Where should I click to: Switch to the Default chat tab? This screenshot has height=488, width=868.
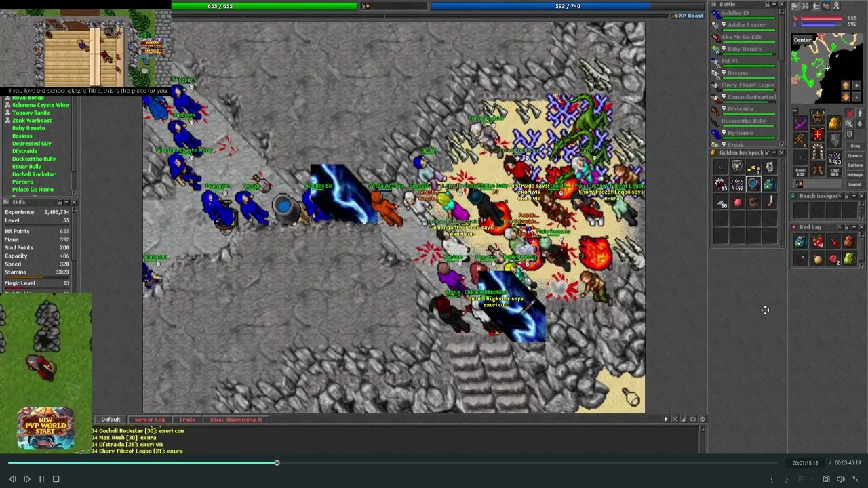[111, 420]
